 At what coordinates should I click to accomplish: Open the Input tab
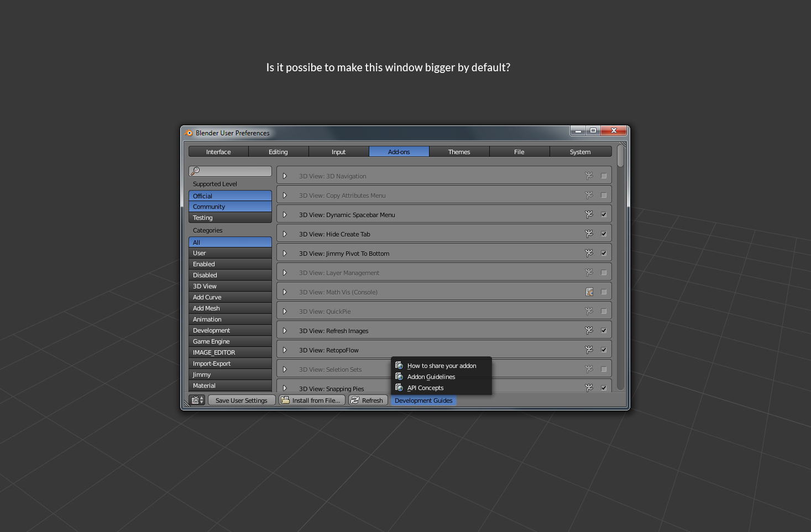pos(338,152)
